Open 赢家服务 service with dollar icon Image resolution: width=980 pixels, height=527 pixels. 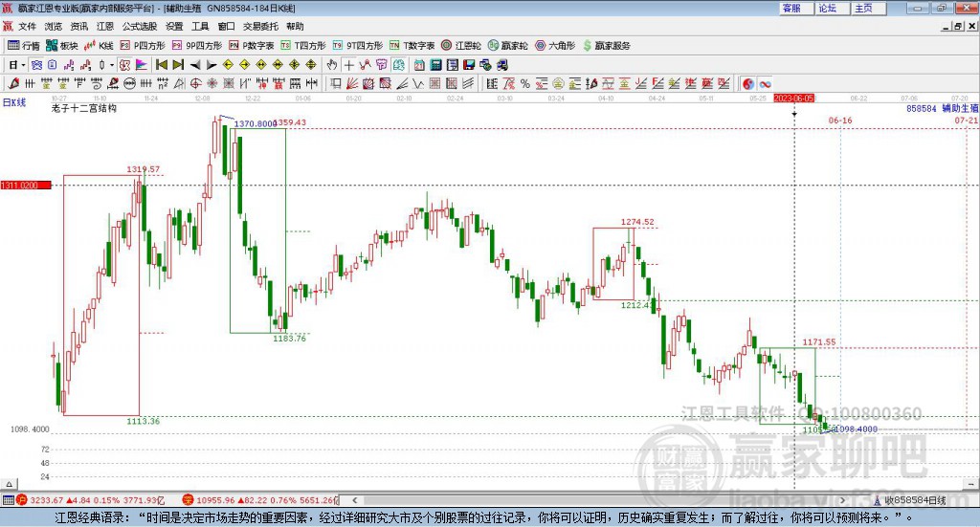pyautogui.click(x=606, y=46)
